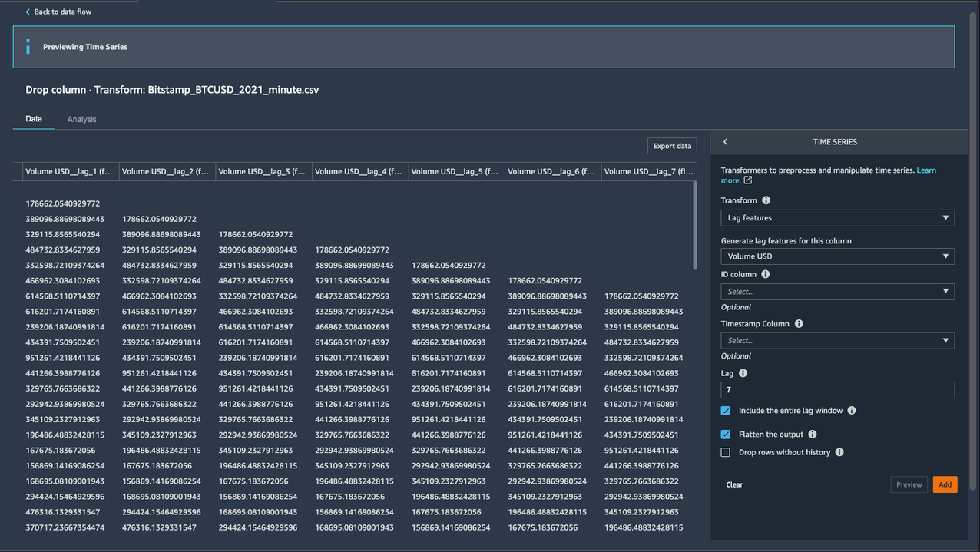The height and width of the screenshot is (552, 980).
Task: Click the Lag value input field
Action: pos(837,390)
